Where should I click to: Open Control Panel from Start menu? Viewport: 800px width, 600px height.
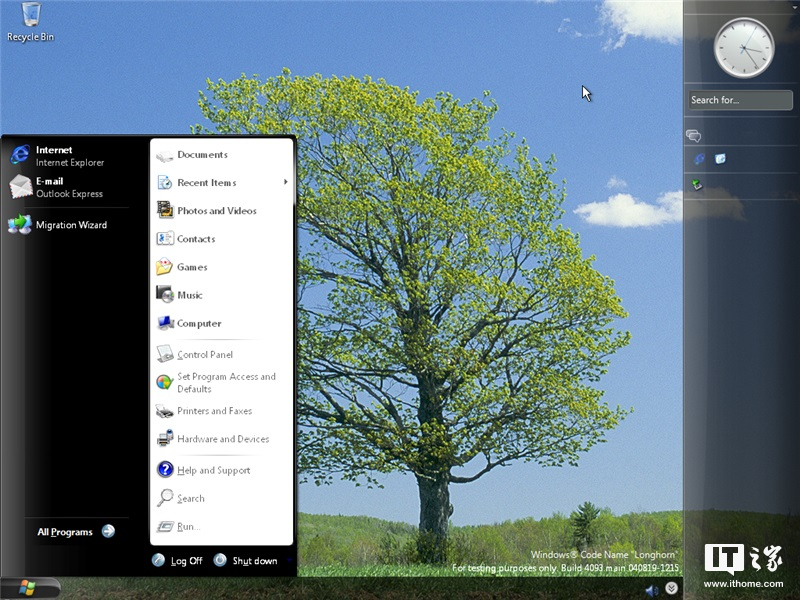204,354
